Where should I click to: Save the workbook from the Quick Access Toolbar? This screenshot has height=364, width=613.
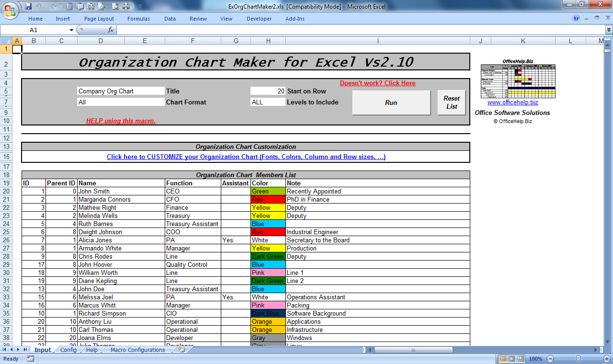[x=28, y=6]
